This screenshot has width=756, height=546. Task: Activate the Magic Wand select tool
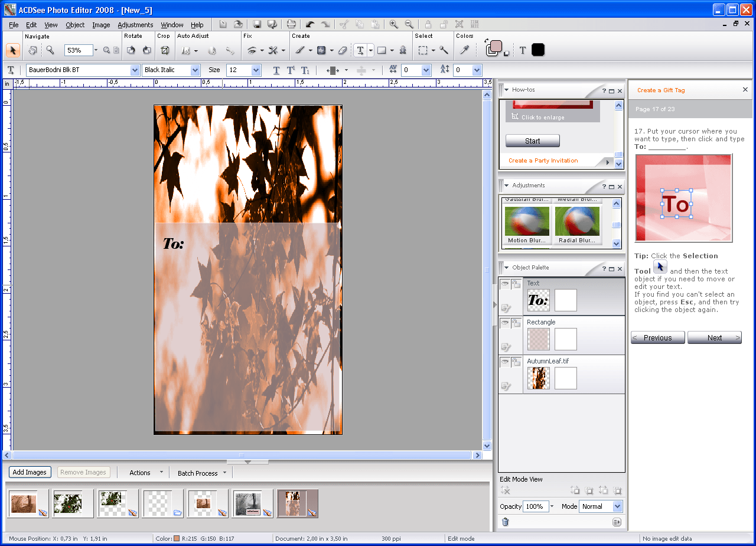click(x=444, y=50)
